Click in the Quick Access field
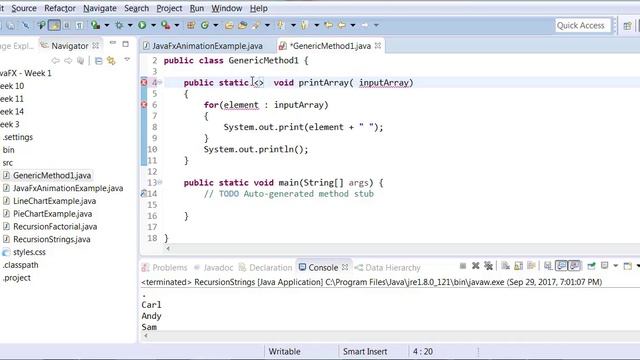640x360 pixels. click(583, 26)
